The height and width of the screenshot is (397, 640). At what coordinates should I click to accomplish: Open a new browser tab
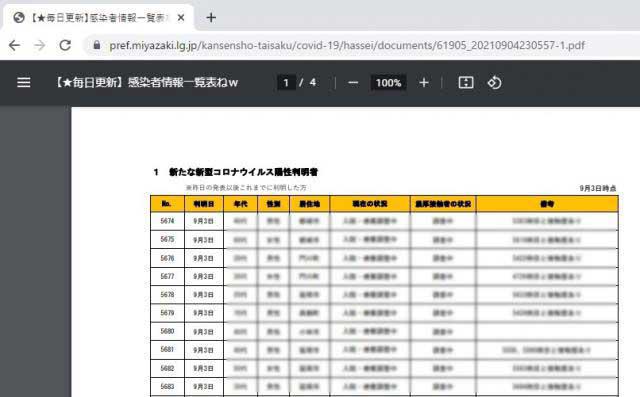click(x=211, y=18)
